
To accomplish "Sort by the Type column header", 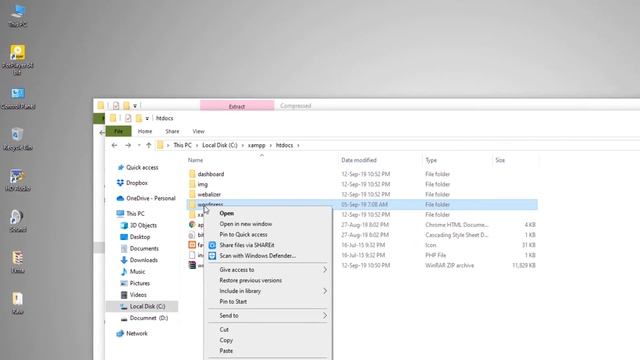I will click(x=431, y=160).
